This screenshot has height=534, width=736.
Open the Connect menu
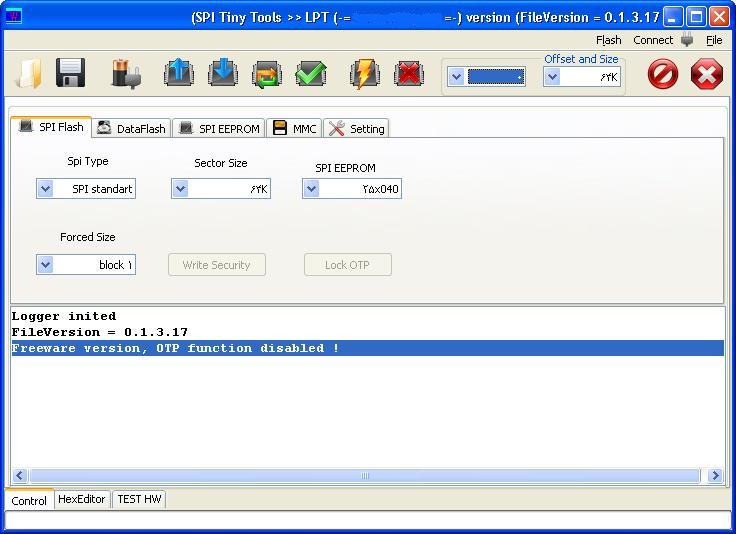click(653, 40)
